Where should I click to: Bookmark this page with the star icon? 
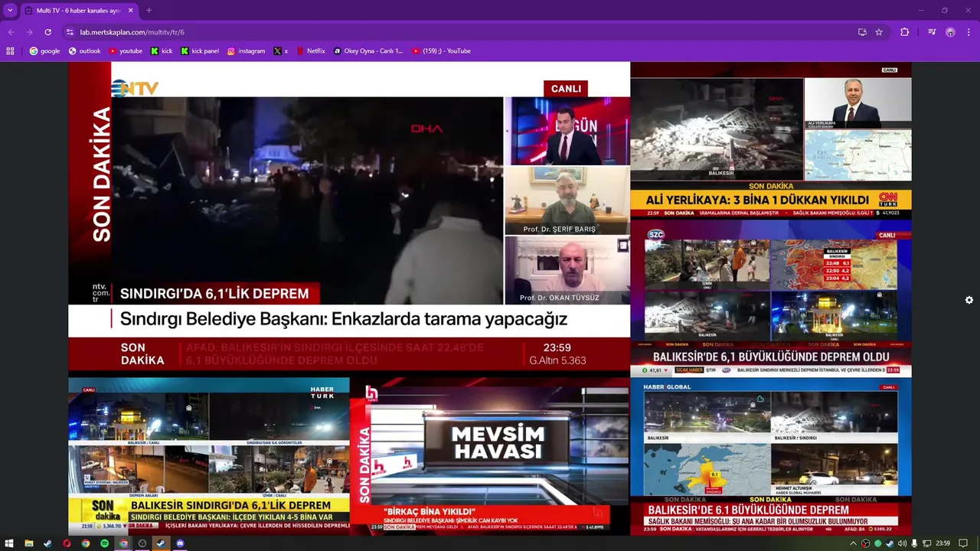pyautogui.click(x=879, y=32)
